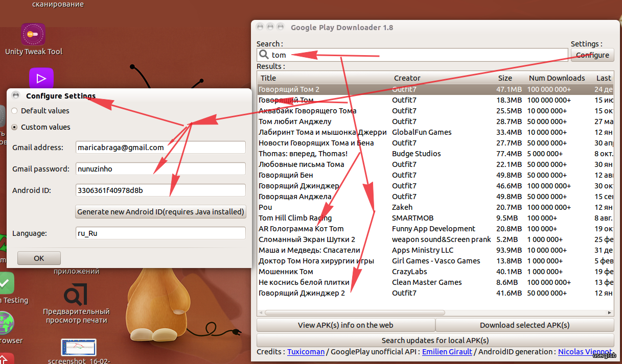Click into the Gmail address field
The width and height of the screenshot is (622, 364).
tap(160, 148)
